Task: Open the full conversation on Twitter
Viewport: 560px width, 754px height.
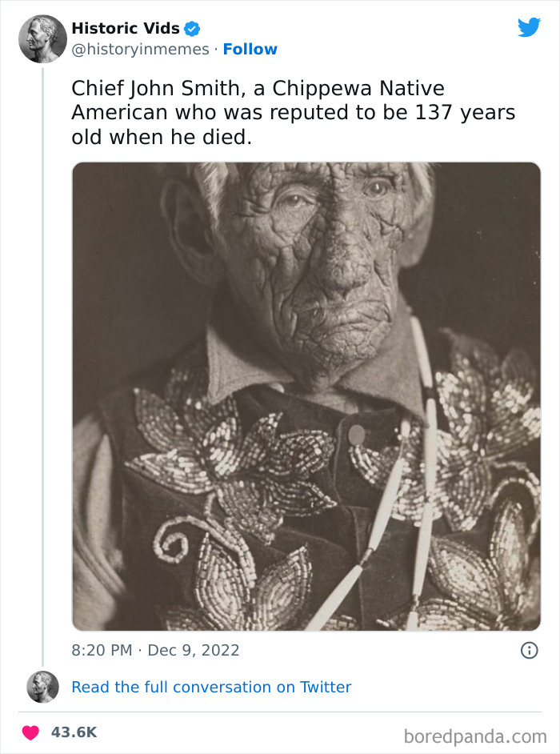Action: [x=212, y=687]
